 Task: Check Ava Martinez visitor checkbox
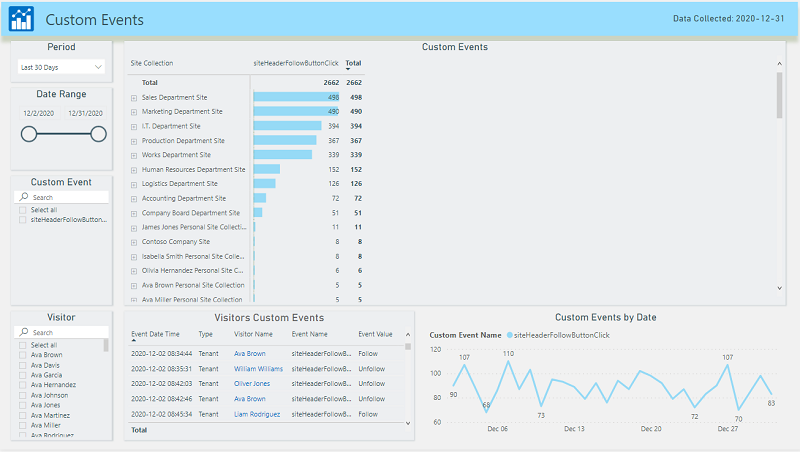(22, 415)
